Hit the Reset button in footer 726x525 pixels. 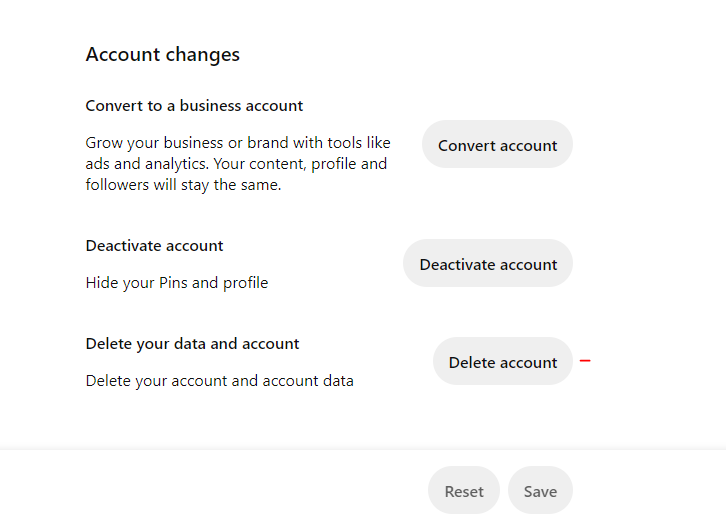point(464,491)
